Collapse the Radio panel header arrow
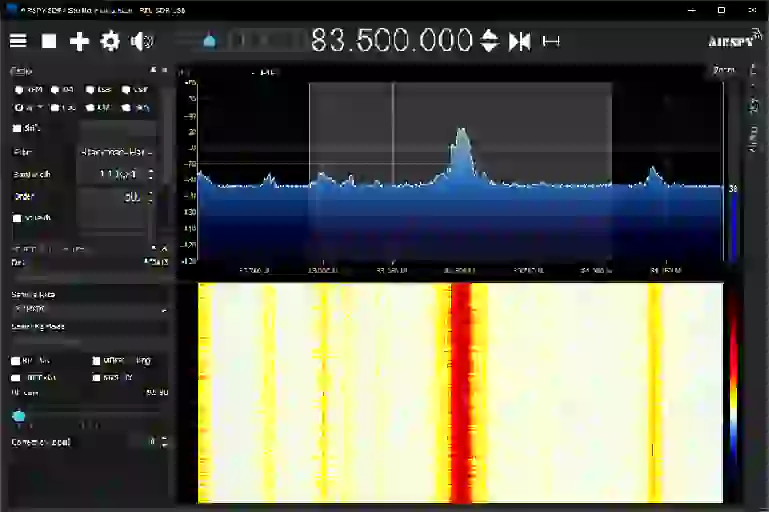The height and width of the screenshot is (512, 769). [x=154, y=71]
